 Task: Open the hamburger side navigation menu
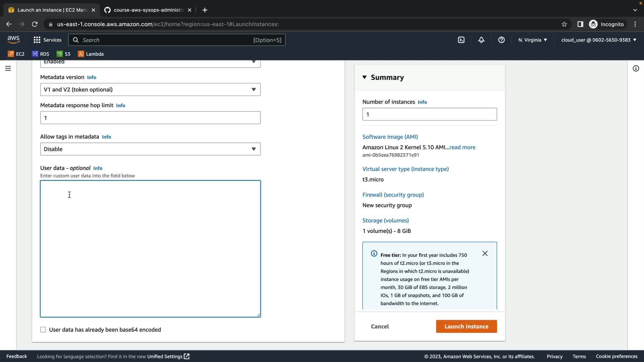point(8,68)
